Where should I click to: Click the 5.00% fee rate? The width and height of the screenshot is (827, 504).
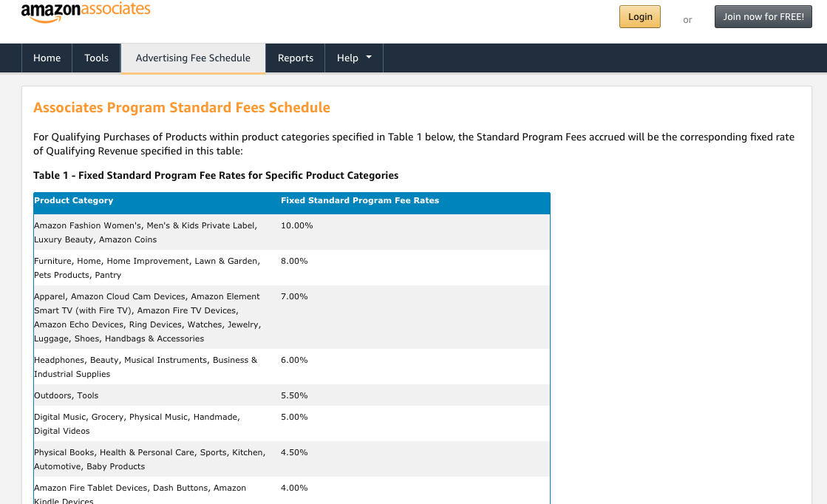[x=294, y=417]
